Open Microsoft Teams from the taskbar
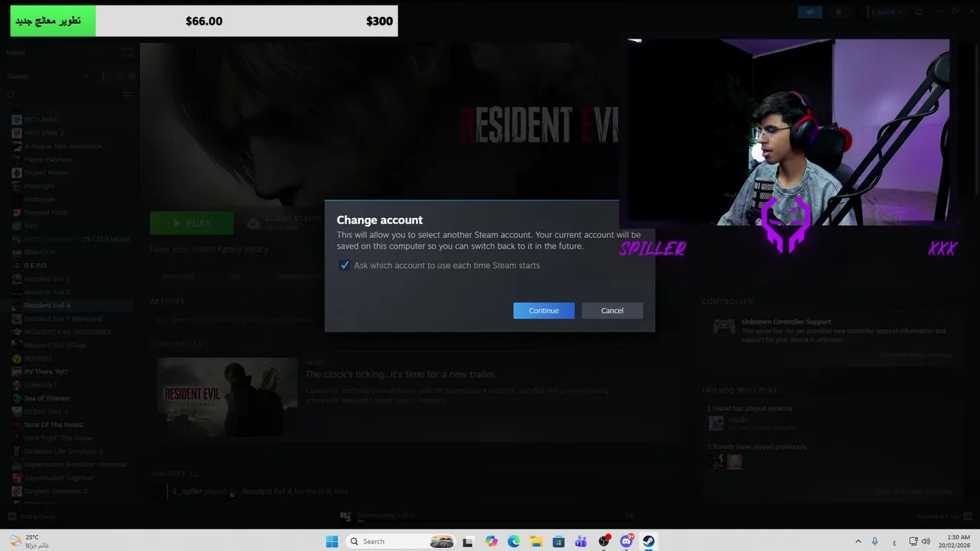 pos(581,541)
